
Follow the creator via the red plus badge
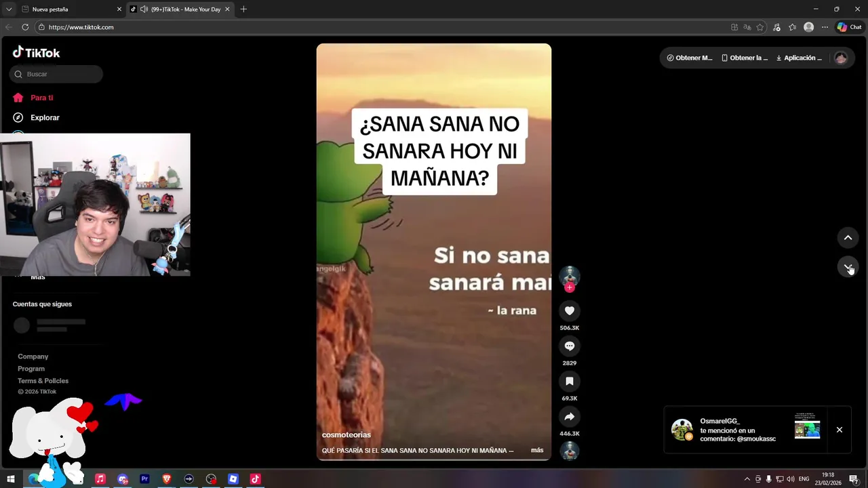tap(570, 287)
